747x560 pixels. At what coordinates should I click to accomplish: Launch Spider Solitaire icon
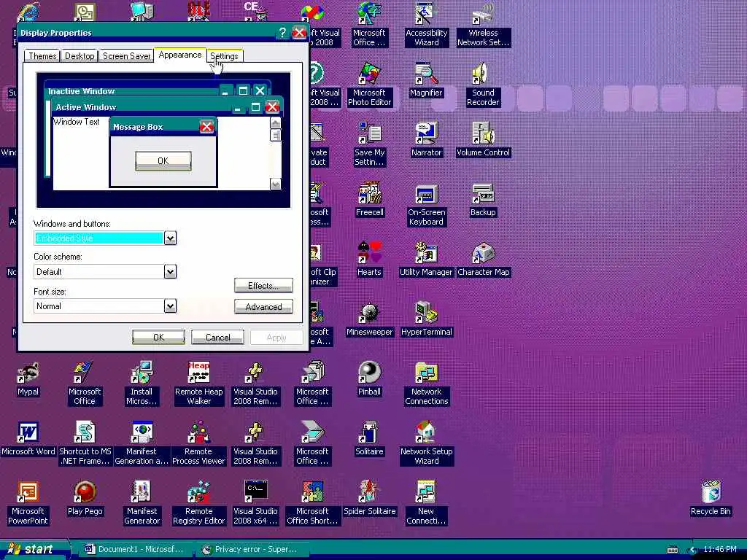(369, 499)
